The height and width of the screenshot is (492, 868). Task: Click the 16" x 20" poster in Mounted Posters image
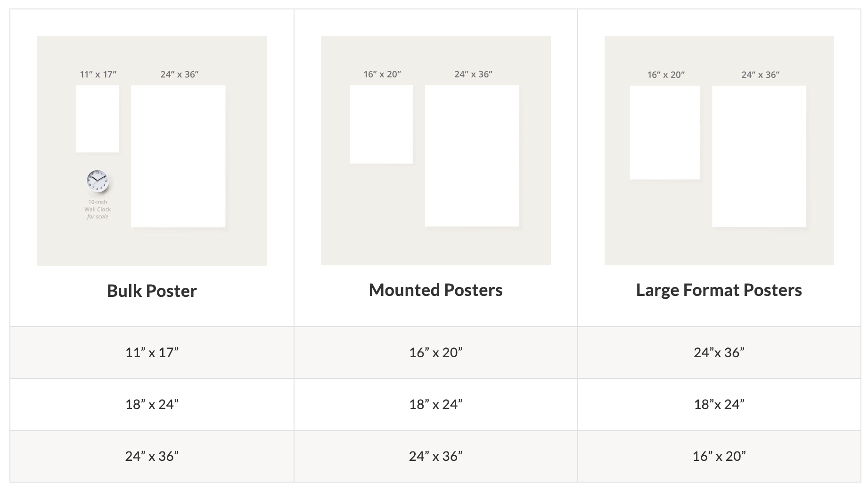click(381, 124)
